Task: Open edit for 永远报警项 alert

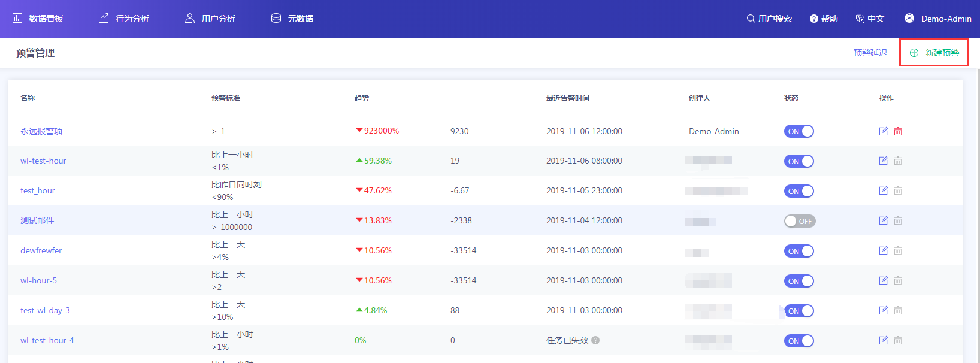Action: pyautogui.click(x=883, y=131)
